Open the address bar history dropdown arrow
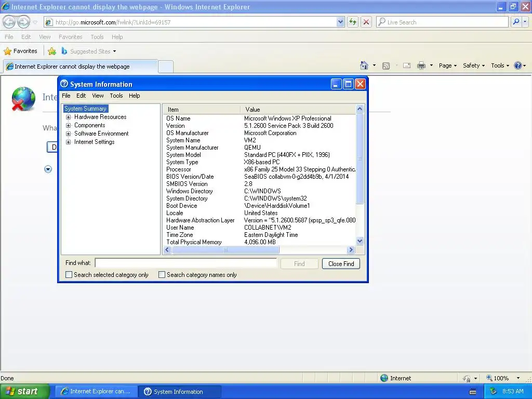The width and height of the screenshot is (532, 399). tap(340, 22)
